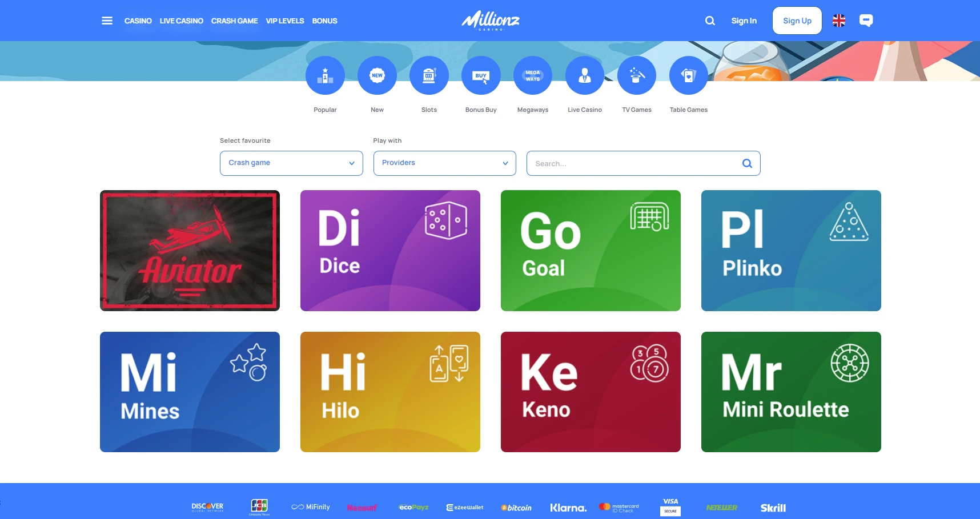The height and width of the screenshot is (519, 980).
Task: Click the search field magnifier icon
Action: 747,163
